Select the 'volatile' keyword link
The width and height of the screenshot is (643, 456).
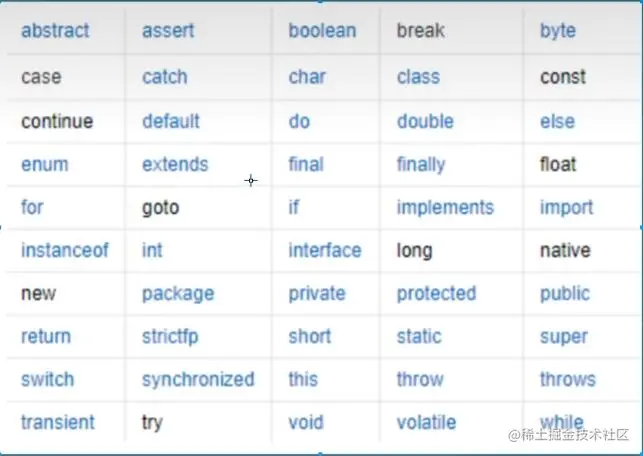[426, 422]
